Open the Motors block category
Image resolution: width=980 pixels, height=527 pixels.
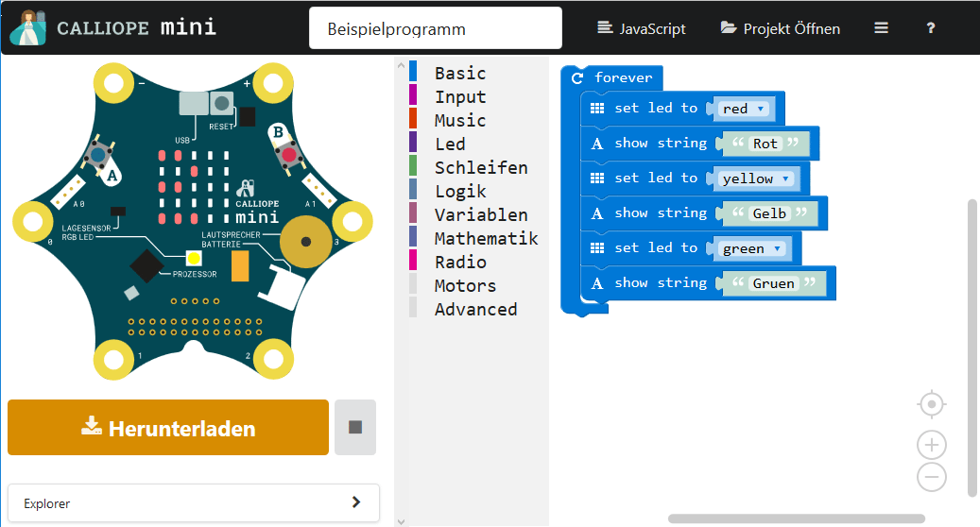point(465,286)
